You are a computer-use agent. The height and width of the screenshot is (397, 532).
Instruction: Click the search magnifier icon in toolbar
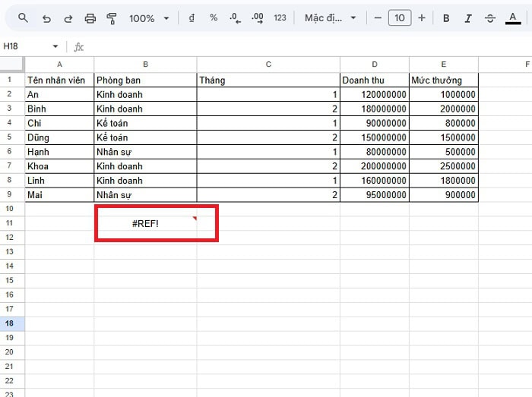point(24,18)
